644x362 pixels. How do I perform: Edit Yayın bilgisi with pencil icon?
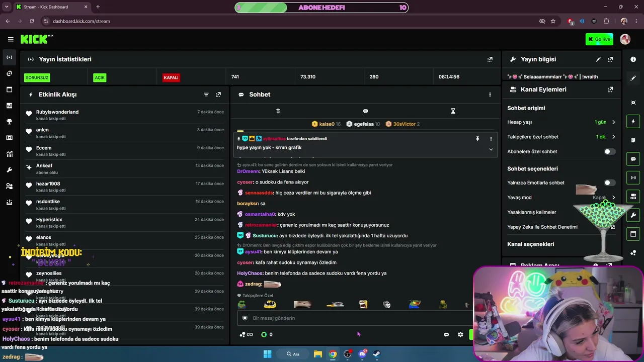pos(598,59)
